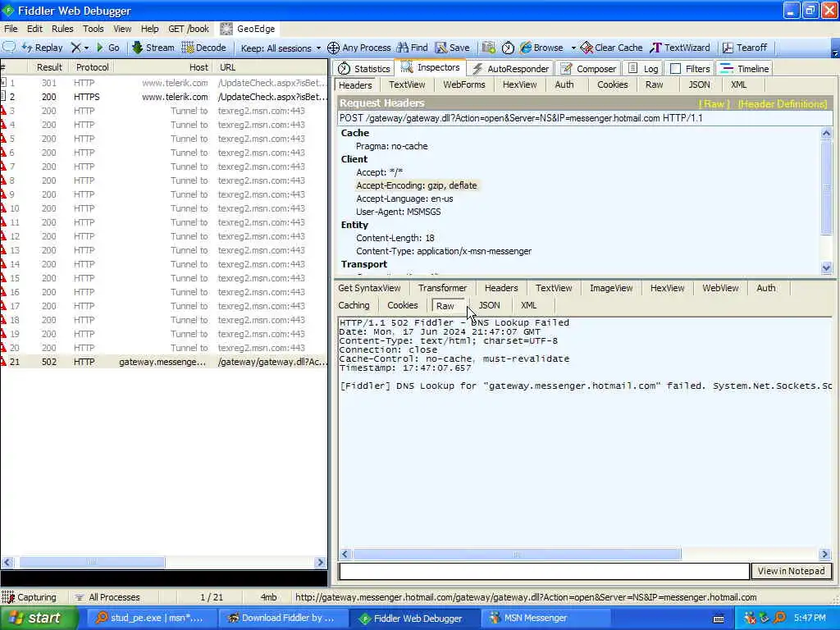Click the request headers vertical scrollbar thumb
The image size is (840, 630).
(x=826, y=186)
